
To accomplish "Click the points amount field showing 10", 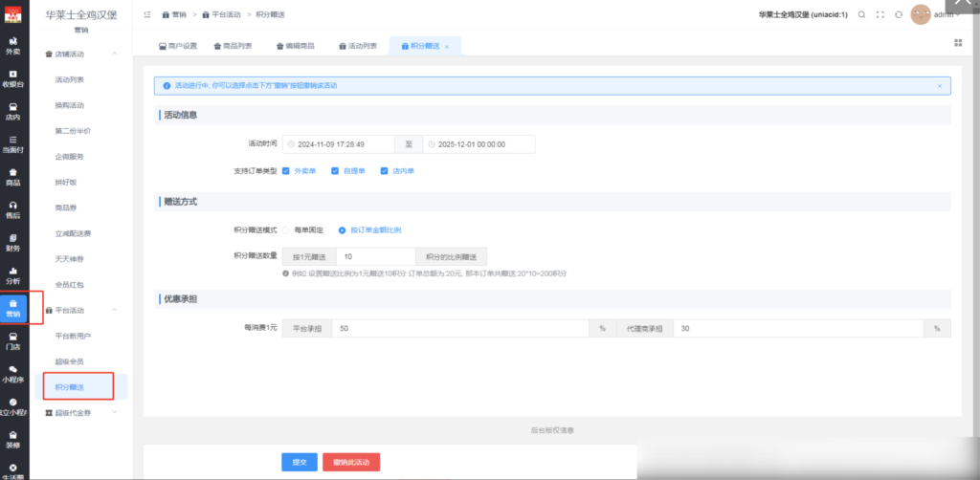I will point(375,256).
